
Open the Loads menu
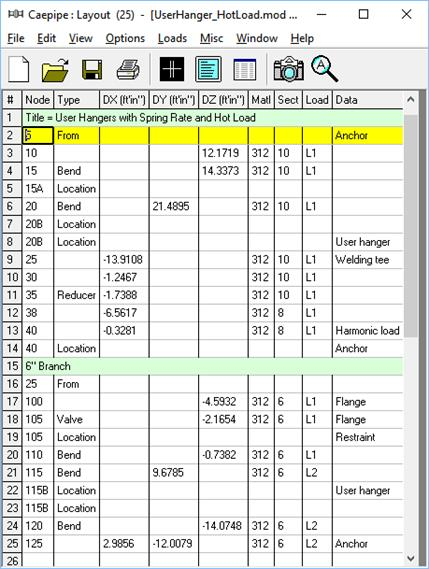click(x=172, y=38)
